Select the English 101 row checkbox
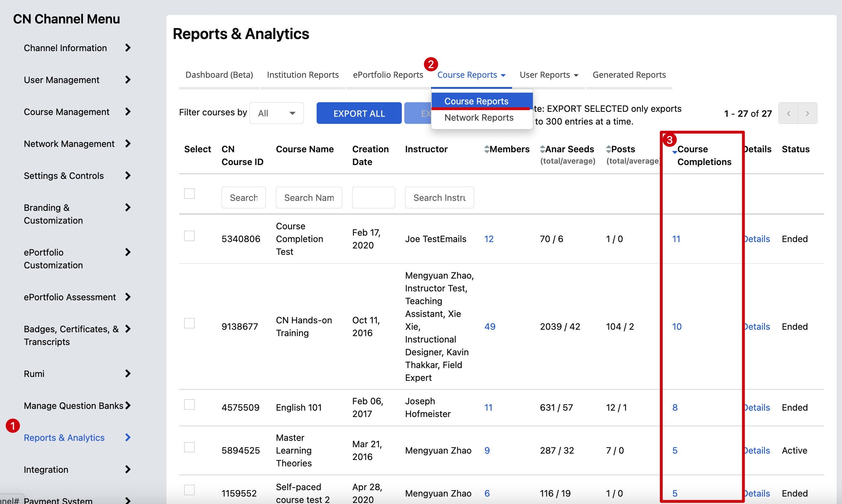 [x=190, y=405]
